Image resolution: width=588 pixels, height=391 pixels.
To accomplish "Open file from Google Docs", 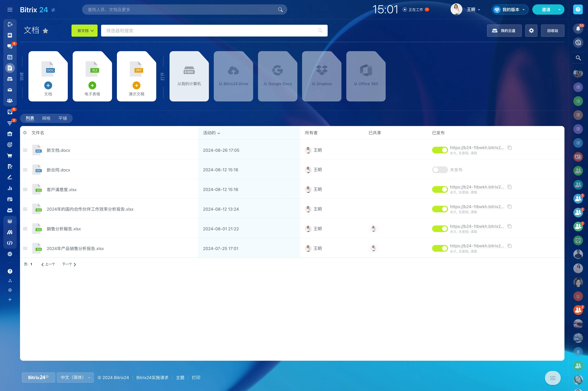I will click(277, 76).
